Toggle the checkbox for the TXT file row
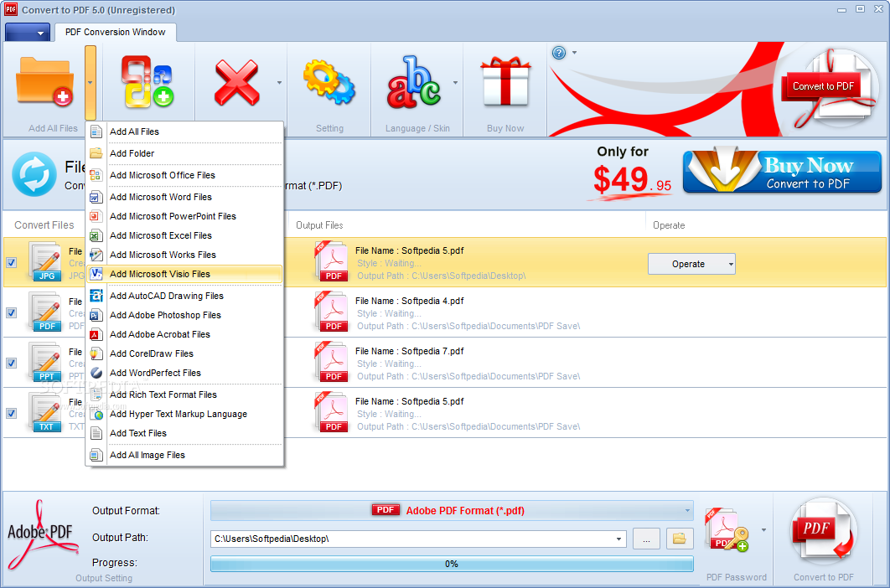890x588 pixels. coord(12,413)
